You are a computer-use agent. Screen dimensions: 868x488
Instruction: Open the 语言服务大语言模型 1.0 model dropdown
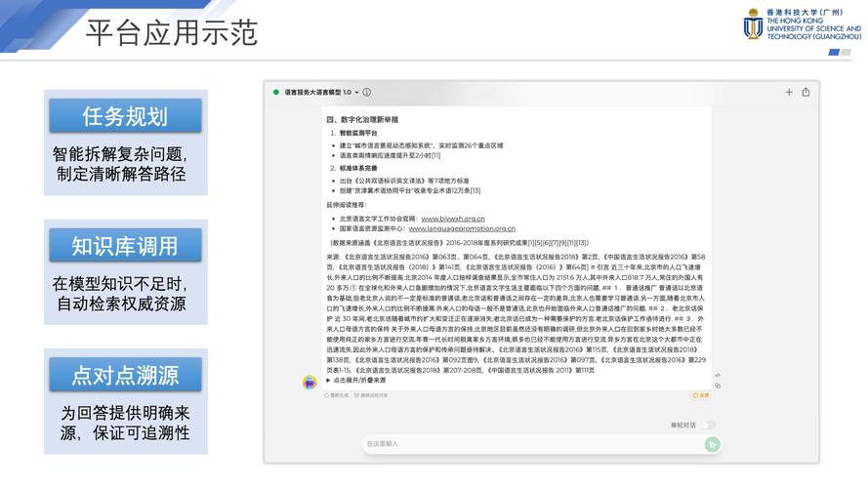click(x=321, y=93)
